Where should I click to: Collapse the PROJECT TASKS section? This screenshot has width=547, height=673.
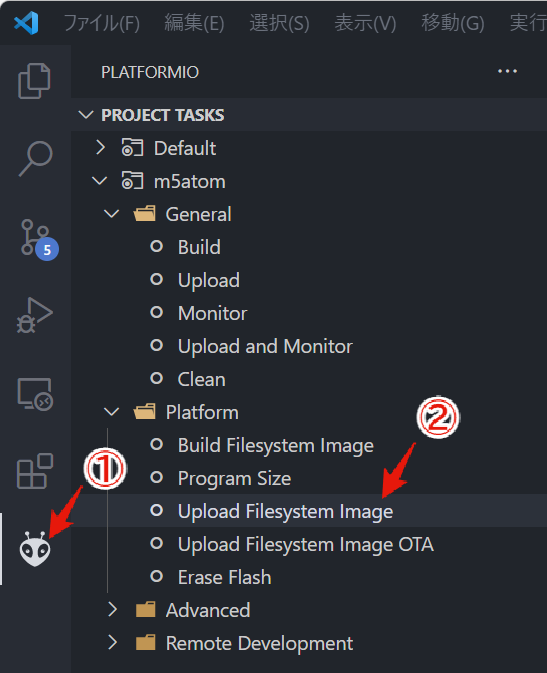86,115
